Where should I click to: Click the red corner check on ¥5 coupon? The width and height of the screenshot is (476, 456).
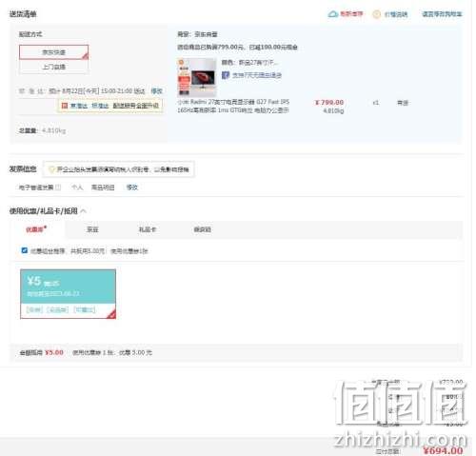point(111,314)
